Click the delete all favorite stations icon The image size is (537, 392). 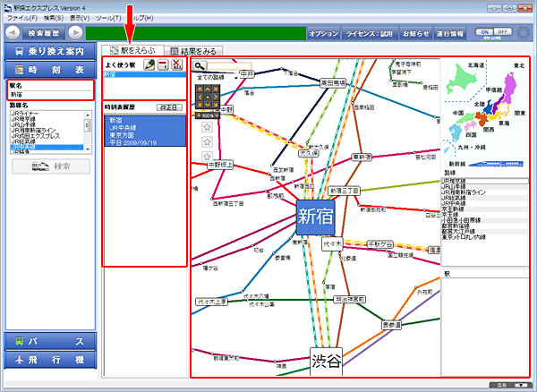[x=177, y=66]
